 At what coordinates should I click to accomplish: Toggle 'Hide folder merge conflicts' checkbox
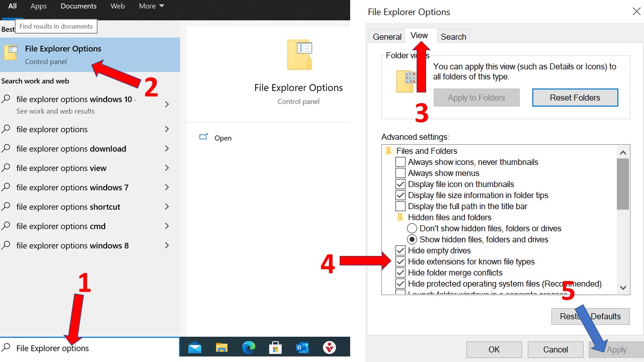coord(400,273)
